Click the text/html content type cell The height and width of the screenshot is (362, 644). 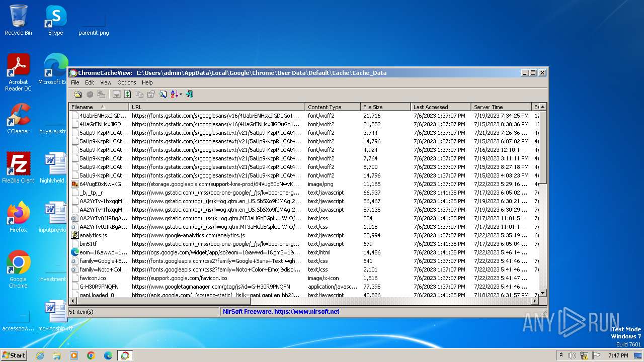[x=319, y=252]
